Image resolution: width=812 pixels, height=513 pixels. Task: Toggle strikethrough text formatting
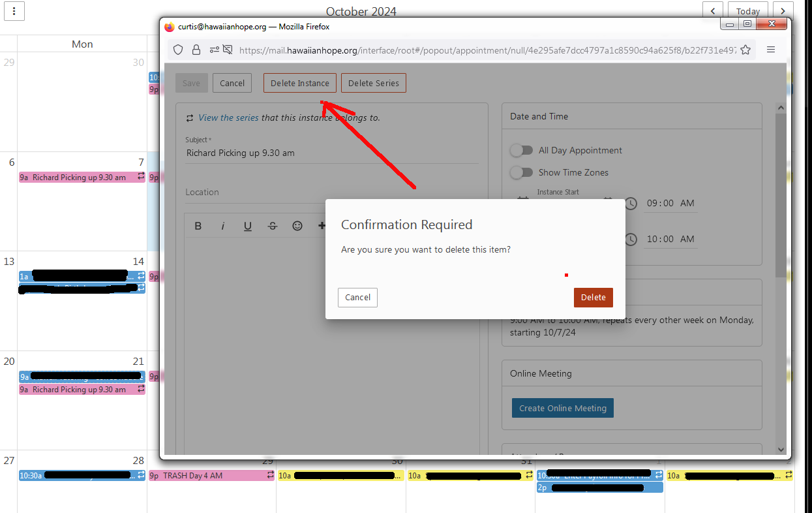tap(273, 226)
